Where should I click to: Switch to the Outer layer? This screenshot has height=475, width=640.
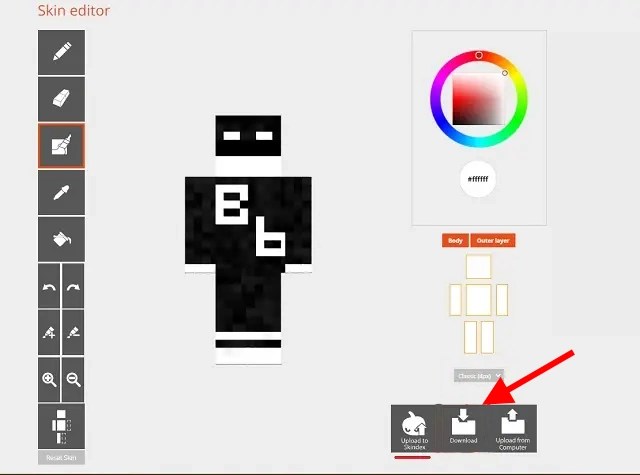[x=493, y=240]
